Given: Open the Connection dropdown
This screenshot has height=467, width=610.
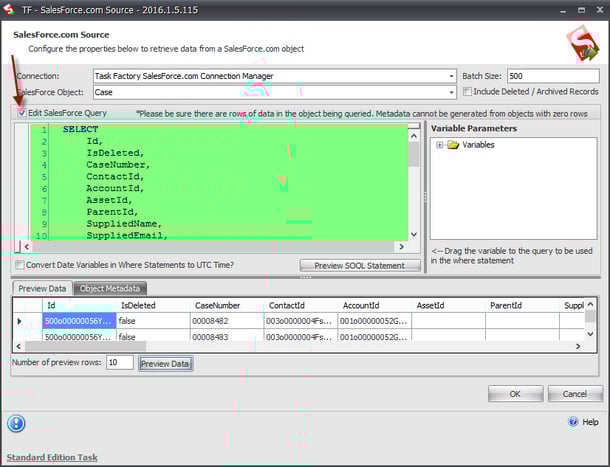Looking at the screenshot, I should click(x=451, y=76).
